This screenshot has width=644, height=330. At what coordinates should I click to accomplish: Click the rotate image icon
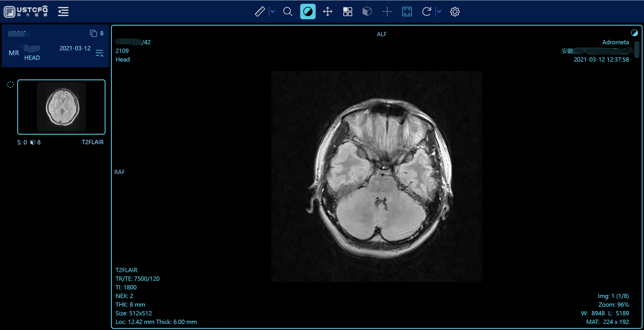(x=426, y=12)
